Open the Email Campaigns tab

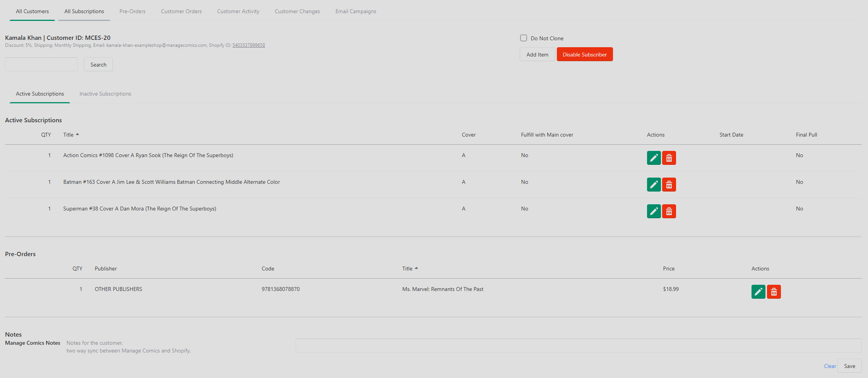coord(356,11)
